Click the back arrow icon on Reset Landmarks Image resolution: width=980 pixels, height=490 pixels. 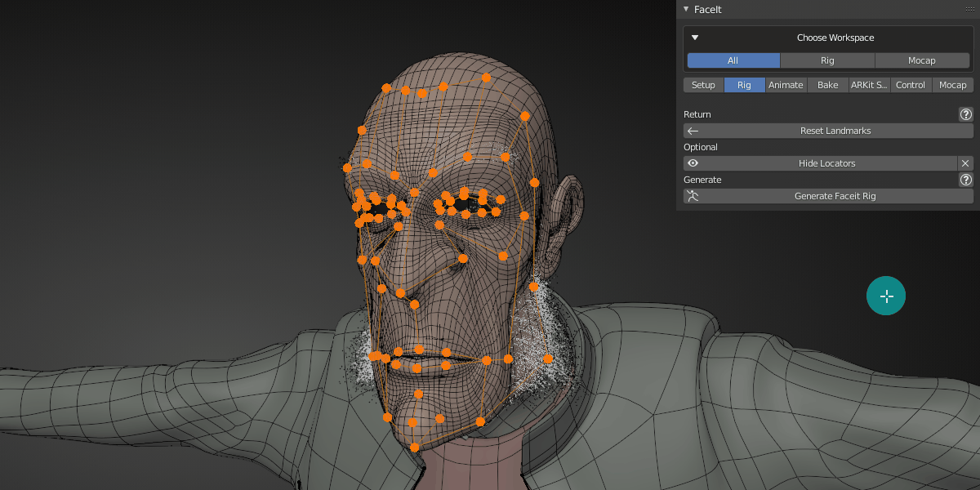693,131
